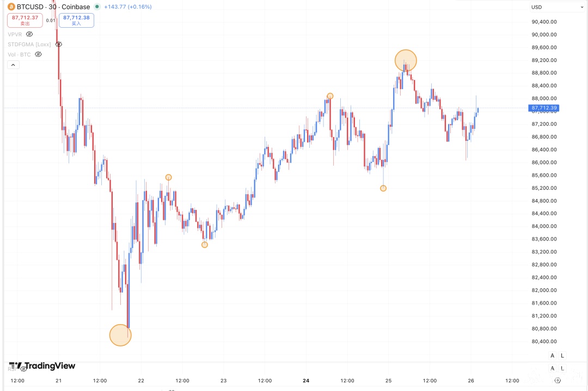Open chart settings hexagon icon
The height and width of the screenshot is (391, 588).
557,381
